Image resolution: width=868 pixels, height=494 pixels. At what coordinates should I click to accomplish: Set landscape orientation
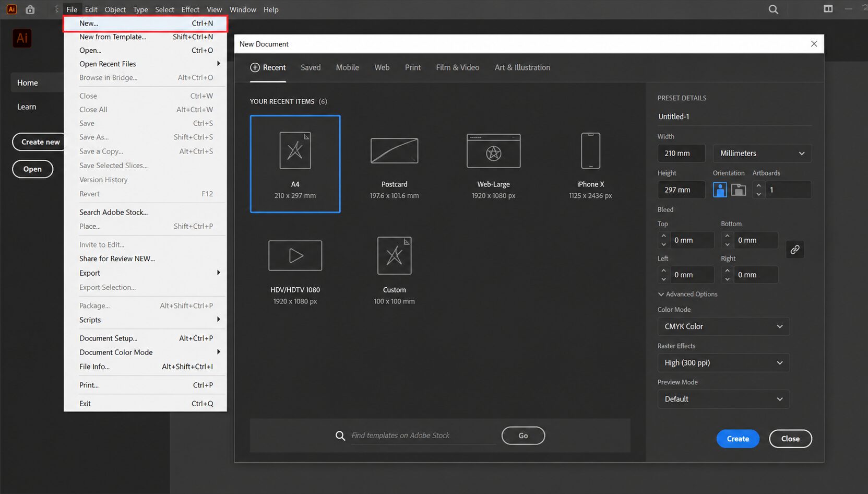739,190
